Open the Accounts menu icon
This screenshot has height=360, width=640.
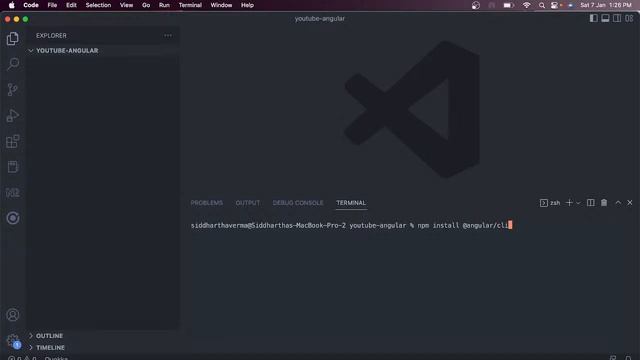click(x=13, y=315)
